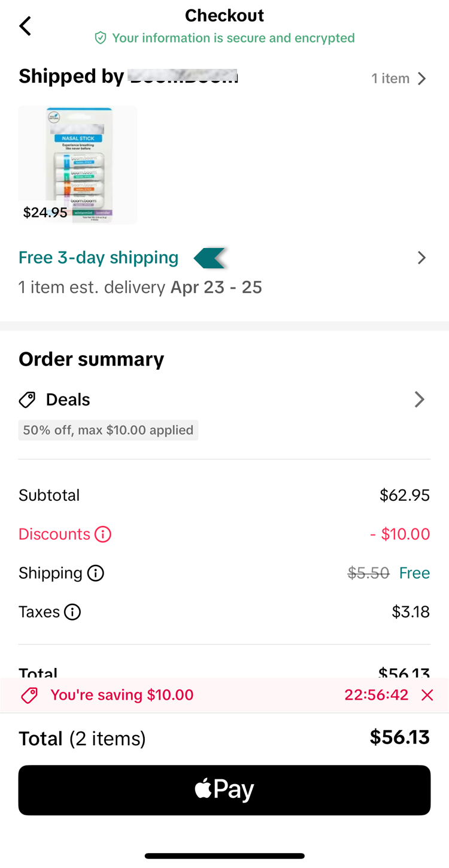This screenshot has height=868, width=449.
Task: Click the Deals row label
Action: (x=68, y=400)
